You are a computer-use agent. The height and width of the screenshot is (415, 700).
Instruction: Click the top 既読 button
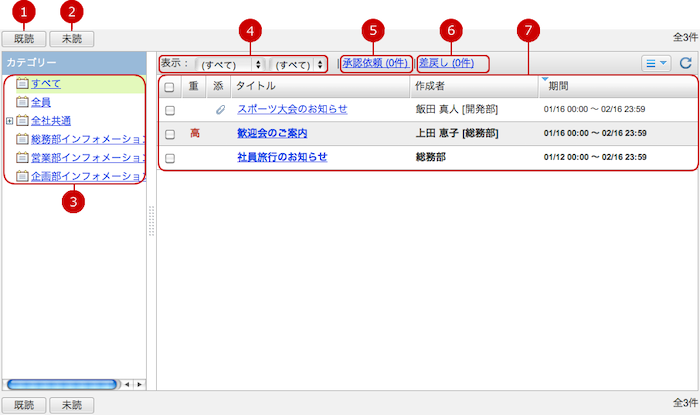pyautogui.click(x=24, y=39)
